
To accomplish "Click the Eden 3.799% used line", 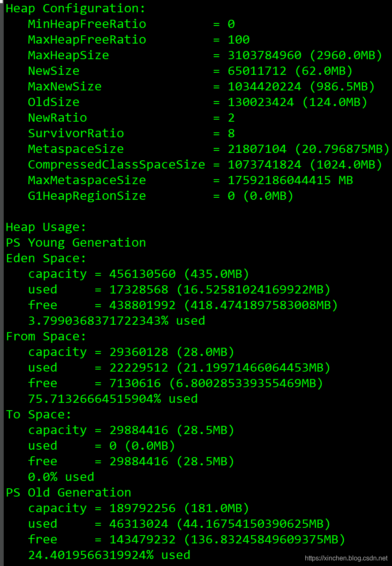I will coord(117,321).
